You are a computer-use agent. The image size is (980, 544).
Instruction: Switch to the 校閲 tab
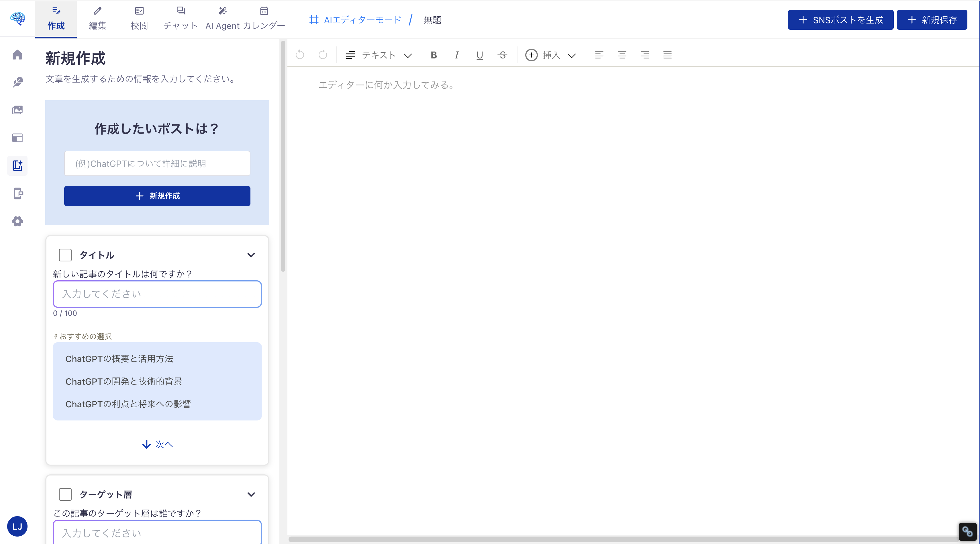pos(139,19)
